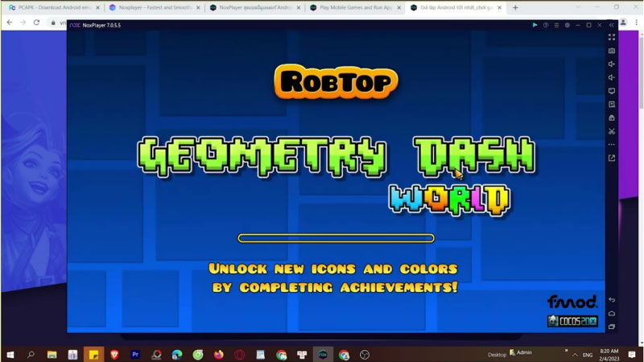Click the RobTop logo in game
This screenshot has height=362, width=644.
336,82
